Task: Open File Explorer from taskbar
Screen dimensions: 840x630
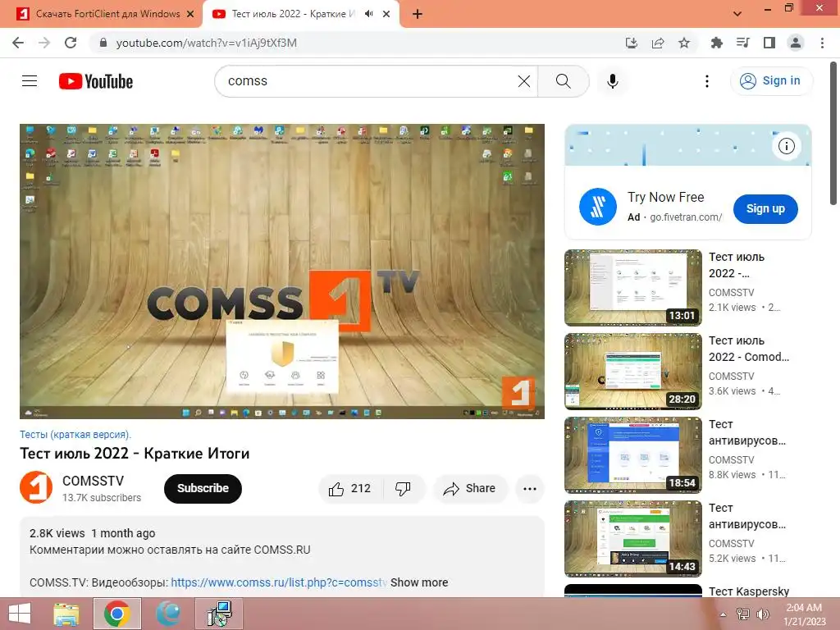Action: pos(66,614)
